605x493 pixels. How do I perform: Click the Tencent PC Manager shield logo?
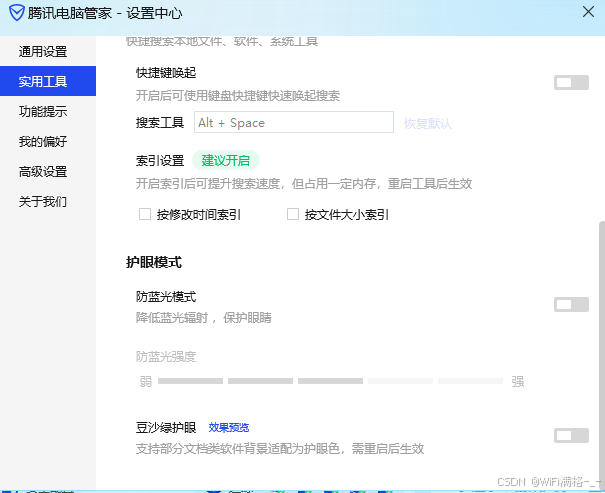point(17,13)
